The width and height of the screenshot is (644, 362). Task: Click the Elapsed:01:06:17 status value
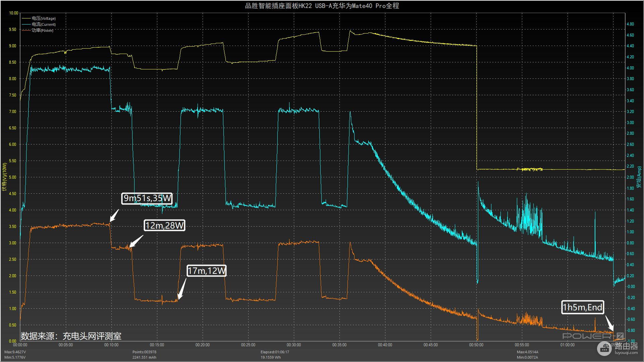275,352
